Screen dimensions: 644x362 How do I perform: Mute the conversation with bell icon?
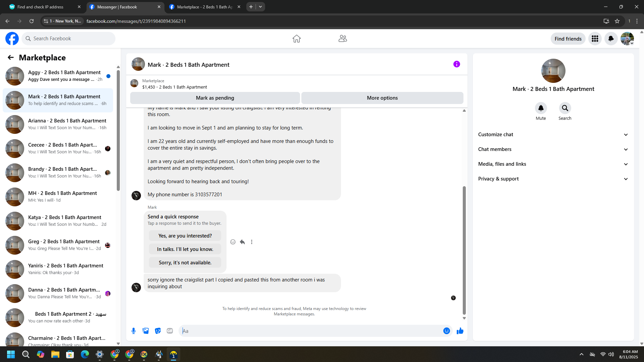pyautogui.click(x=541, y=108)
